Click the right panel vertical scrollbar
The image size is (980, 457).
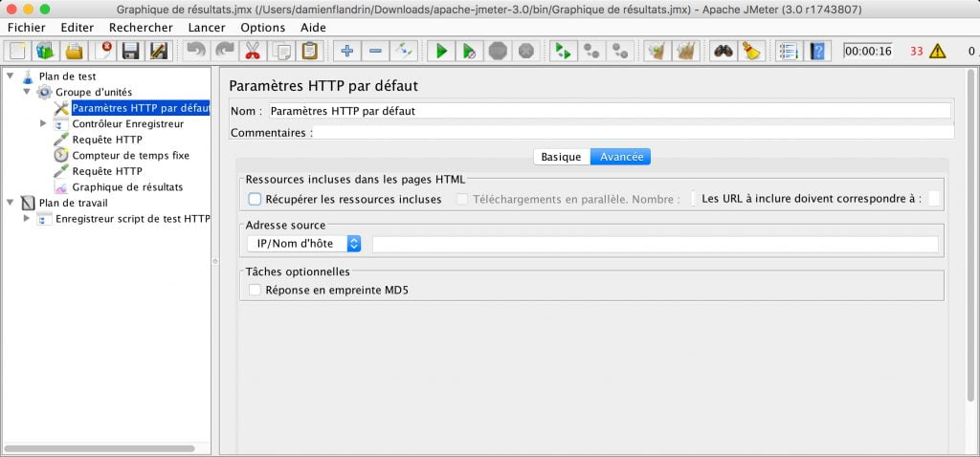click(x=970, y=237)
